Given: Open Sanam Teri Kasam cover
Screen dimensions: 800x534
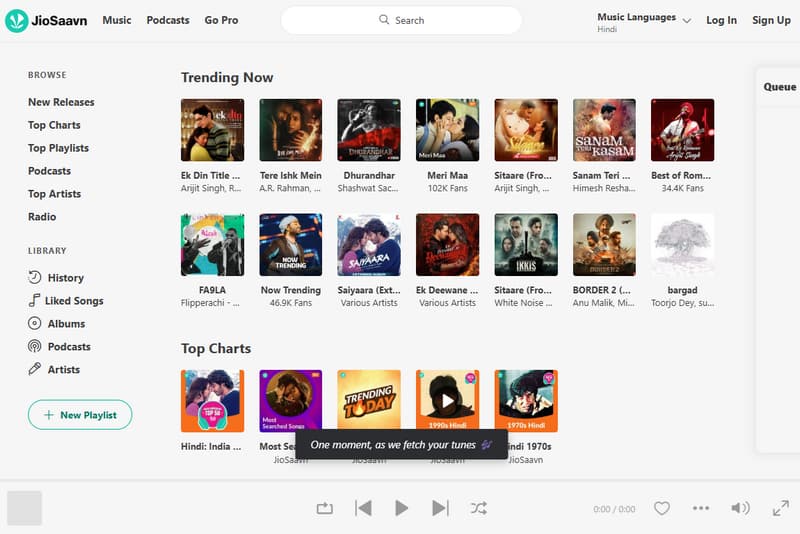Looking at the screenshot, I should tap(604, 130).
